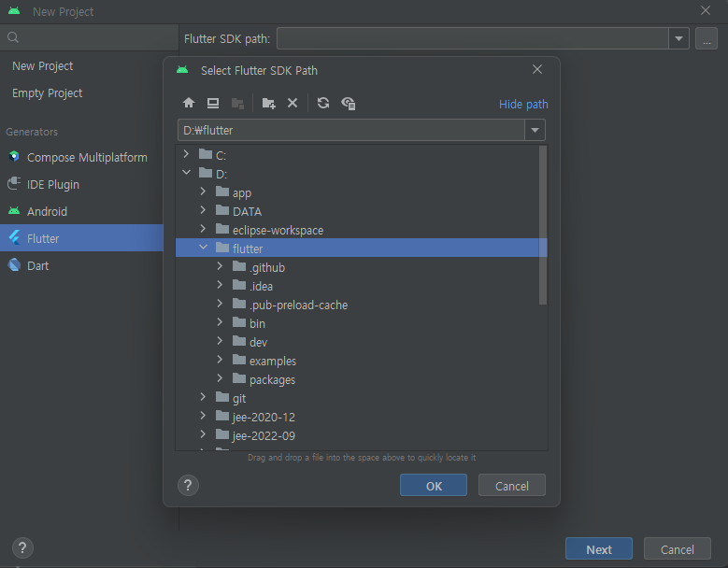Expand the examples folder

pyautogui.click(x=220, y=360)
